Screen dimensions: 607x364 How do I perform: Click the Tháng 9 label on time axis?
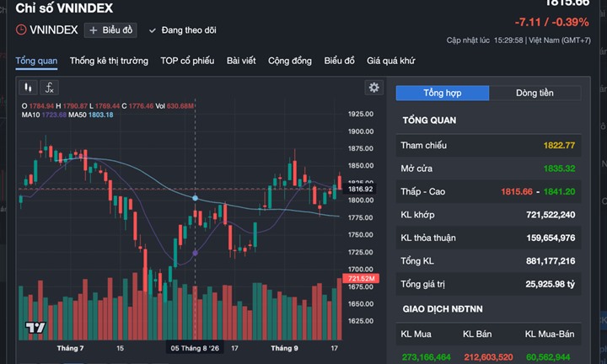pyautogui.click(x=284, y=348)
